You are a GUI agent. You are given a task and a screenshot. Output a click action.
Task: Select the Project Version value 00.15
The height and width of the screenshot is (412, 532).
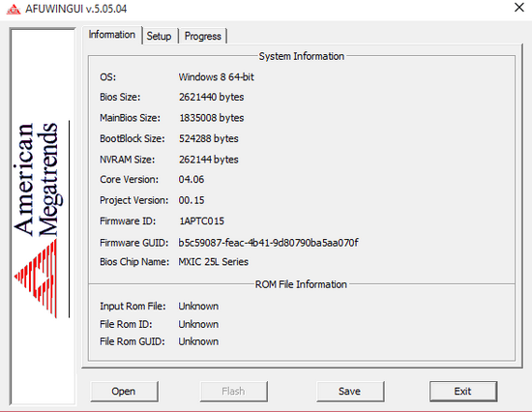[x=192, y=200]
